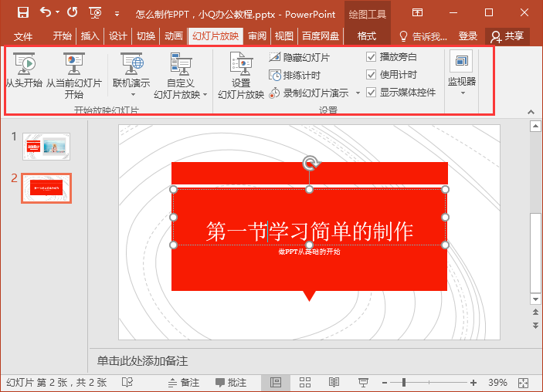This screenshot has width=543, height=392.
Task: Open the Undo history dropdown arrow
Action: (57, 13)
